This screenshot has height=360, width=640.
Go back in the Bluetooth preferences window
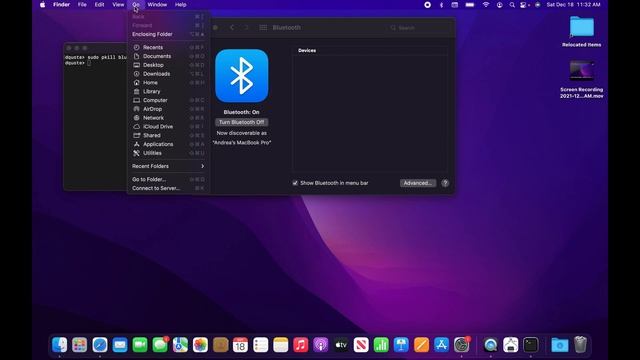point(232,27)
